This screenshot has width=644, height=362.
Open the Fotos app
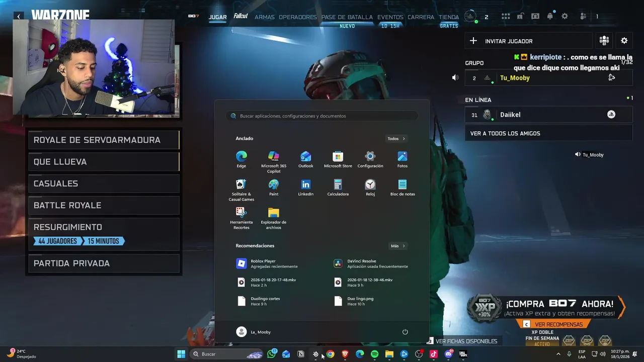(x=403, y=159)
